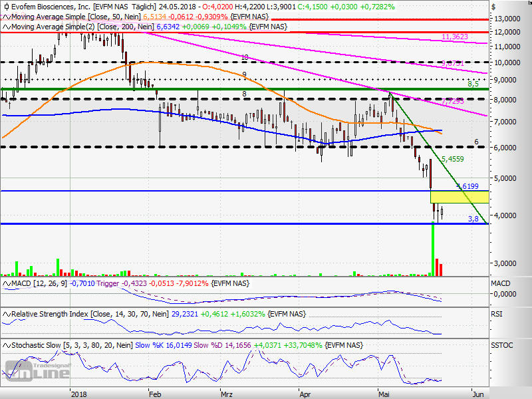Click the dotted level label 9

coord(244,74)
